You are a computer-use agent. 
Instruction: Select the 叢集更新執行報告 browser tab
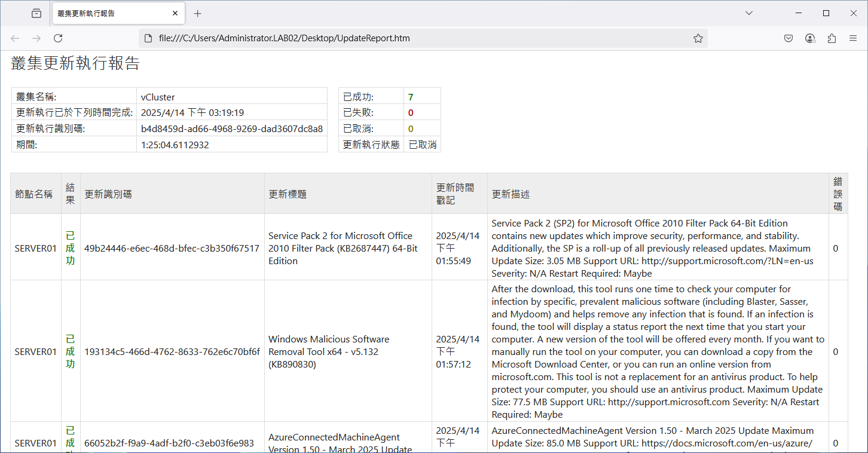point(108,13)
